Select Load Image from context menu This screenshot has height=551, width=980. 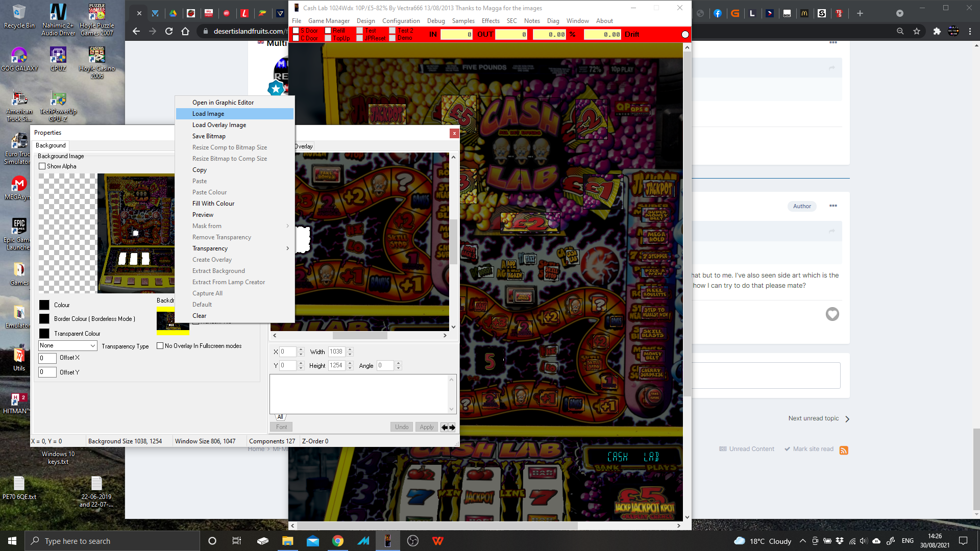208,114
